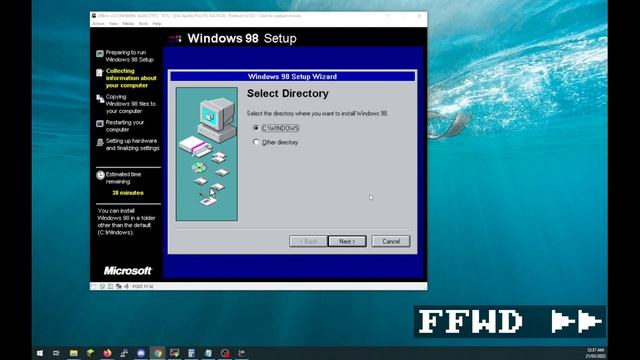Click the Cancel button in Setup Wizard
Image resolution: width=640 pixels, height=360 pixels.
coord(391,241)
